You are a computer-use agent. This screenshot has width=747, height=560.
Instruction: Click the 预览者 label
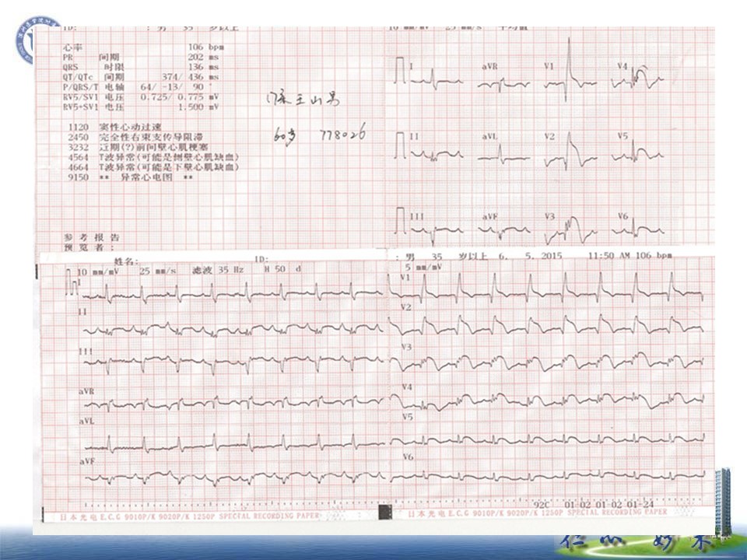tap(89, 247)
